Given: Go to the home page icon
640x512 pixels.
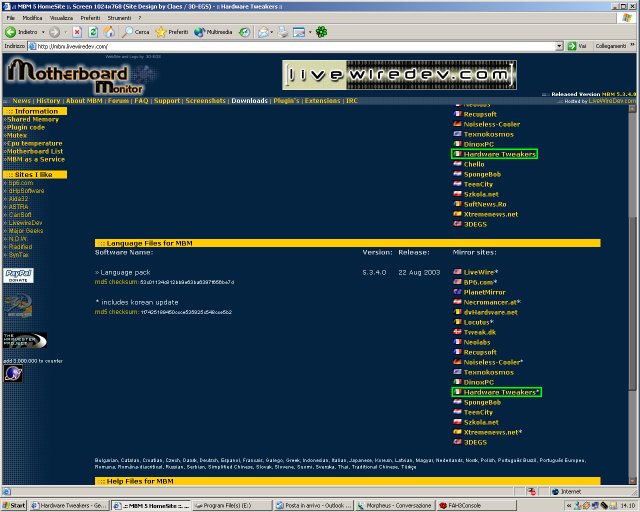Looking at the screenshot, I should click(x=109, y=32).
